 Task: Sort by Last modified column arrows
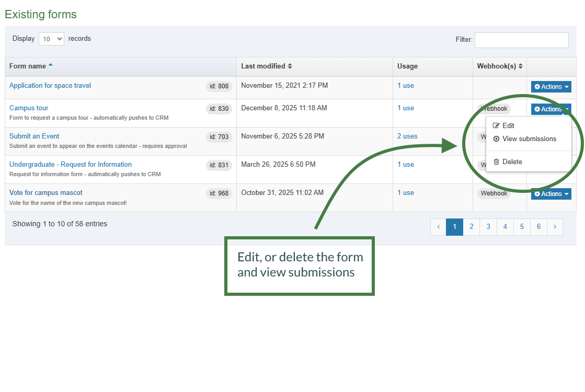click(x=290, y=66)
